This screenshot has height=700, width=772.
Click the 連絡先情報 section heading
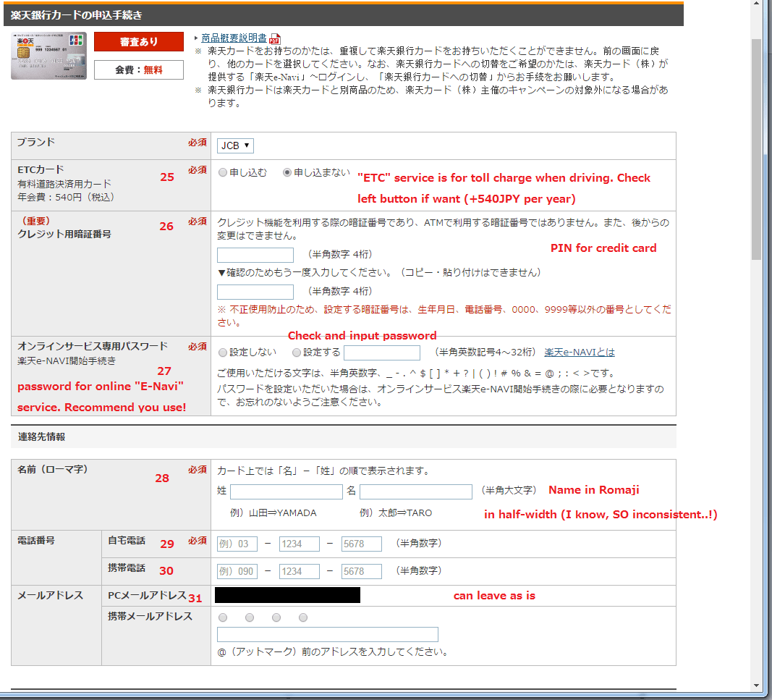point(41,437)
